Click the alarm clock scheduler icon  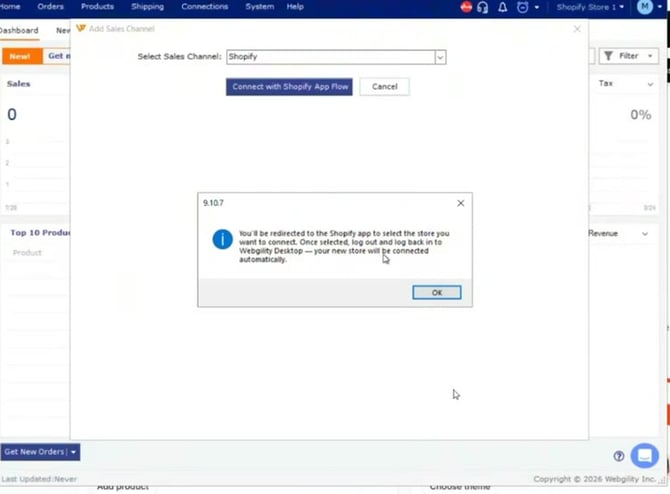click(x=522, y=7)
